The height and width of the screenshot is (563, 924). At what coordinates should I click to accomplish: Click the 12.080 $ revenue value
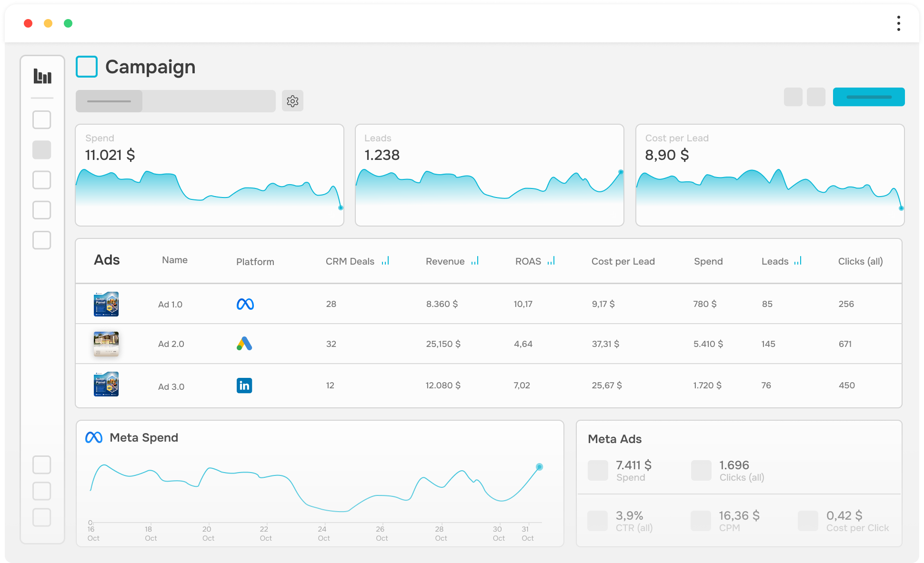pyautogui.click(x=443, y=385)
